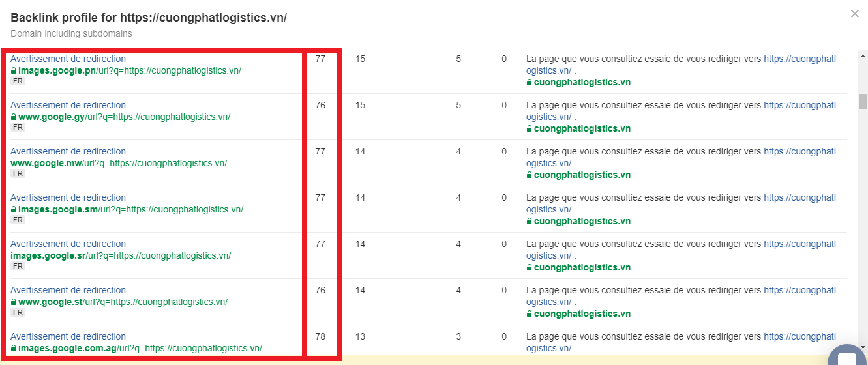The height and width of the screenshot is (365, 868).
Task: Click green cuongphatlogistics.vn anchor in first row
Action: point(582,82)
